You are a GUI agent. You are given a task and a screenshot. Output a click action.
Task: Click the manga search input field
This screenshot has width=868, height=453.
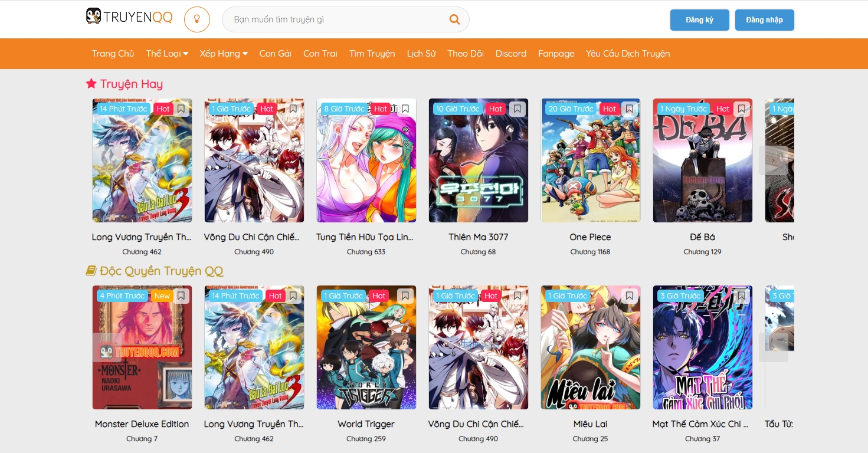(x=336, y=19)
